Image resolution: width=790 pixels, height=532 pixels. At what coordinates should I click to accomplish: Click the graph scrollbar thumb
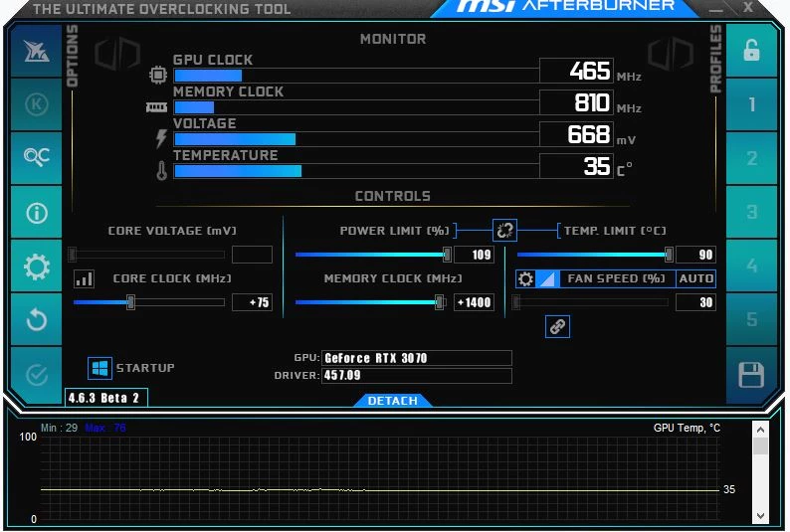760,445
